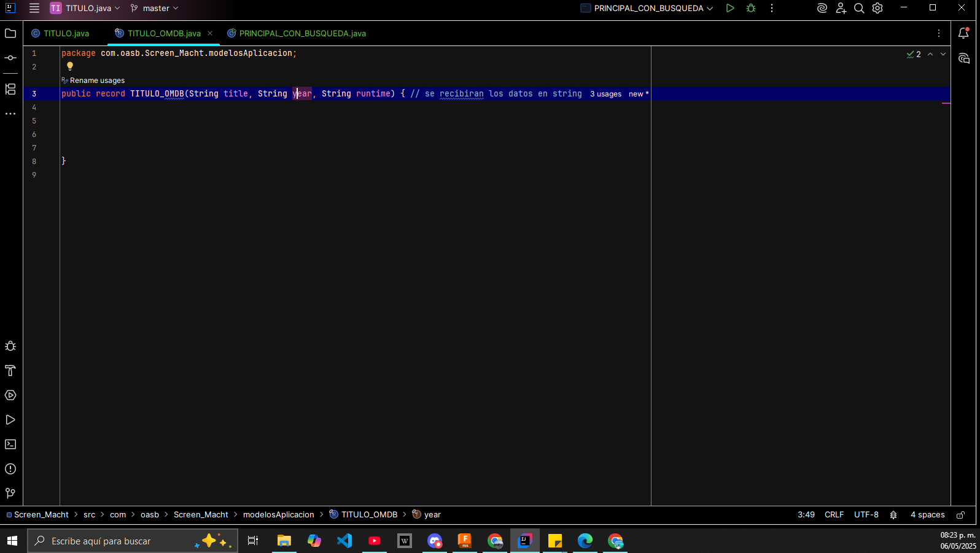Jump to next highlighted problem arrow

[943, 54]
